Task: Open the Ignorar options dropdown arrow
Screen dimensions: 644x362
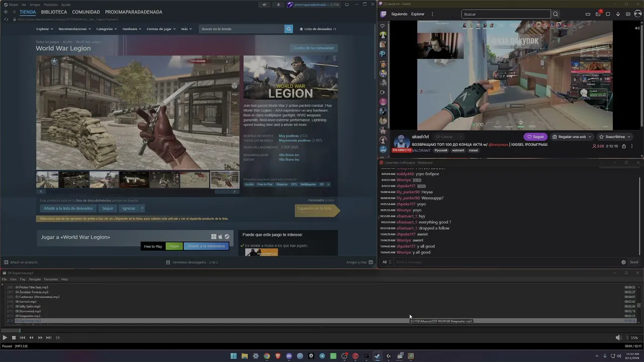Action: click(x=142, y=208)
